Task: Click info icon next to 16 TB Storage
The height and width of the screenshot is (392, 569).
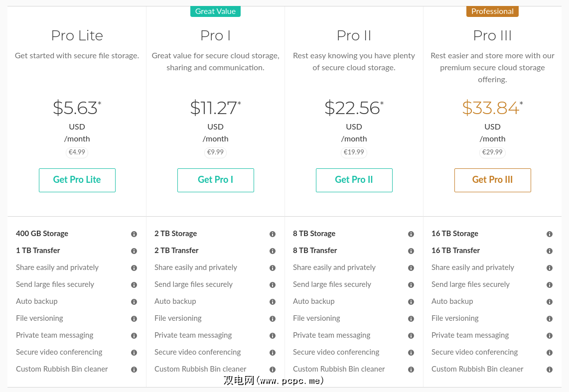Action: click(x=550, y=234)
